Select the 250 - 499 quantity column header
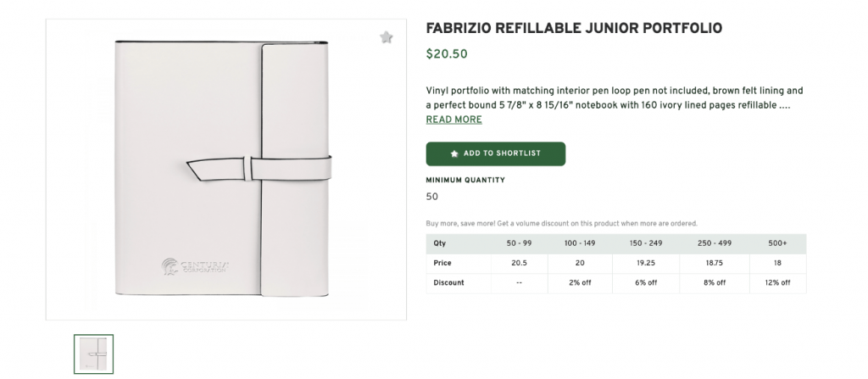Image resolution: width=868 pixels, height=379 pixels. pos(715,243)
